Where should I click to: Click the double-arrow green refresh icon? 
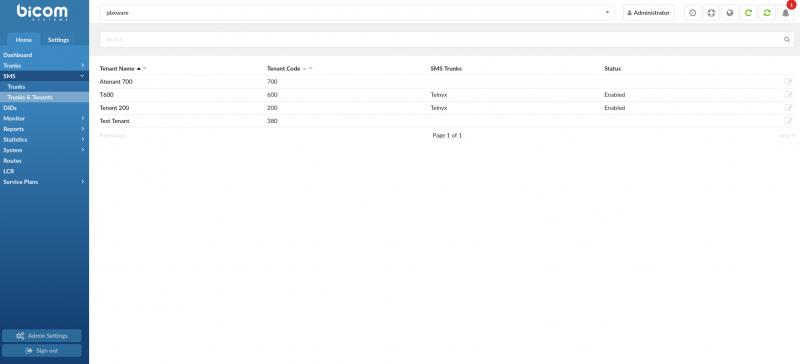click(767, 13)
